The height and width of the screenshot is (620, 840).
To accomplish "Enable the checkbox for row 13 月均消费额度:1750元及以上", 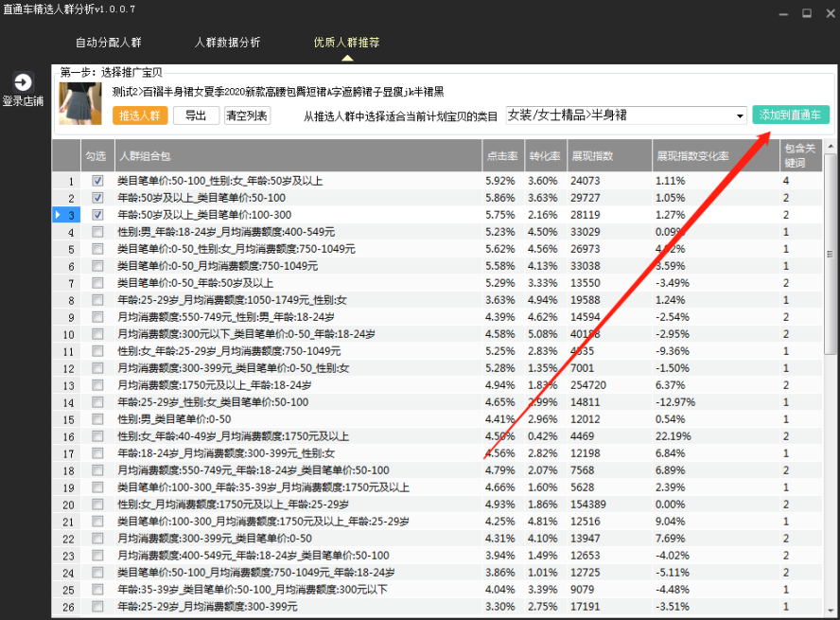I will click(x=96, y=385).
